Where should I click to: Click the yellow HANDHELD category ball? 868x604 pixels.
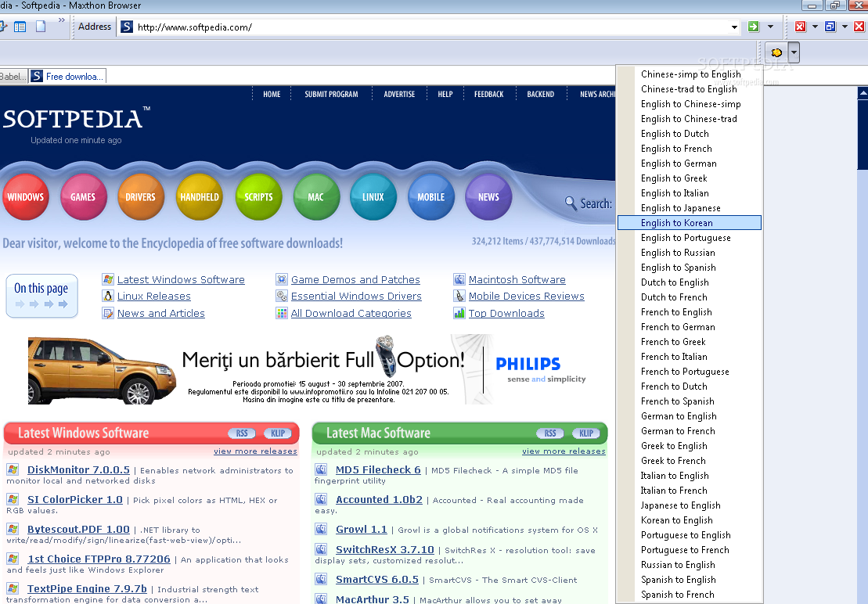click(200, 197)
